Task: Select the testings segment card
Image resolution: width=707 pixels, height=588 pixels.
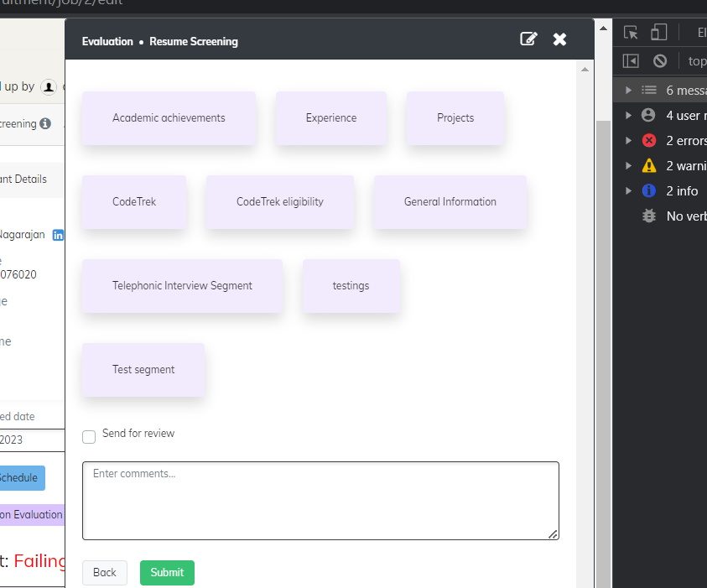Action: pyautogui.click(x=351, y=286)
